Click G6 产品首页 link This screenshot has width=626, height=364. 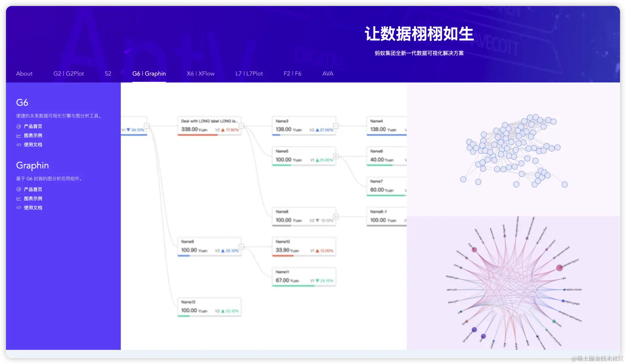tap(33, 126)
